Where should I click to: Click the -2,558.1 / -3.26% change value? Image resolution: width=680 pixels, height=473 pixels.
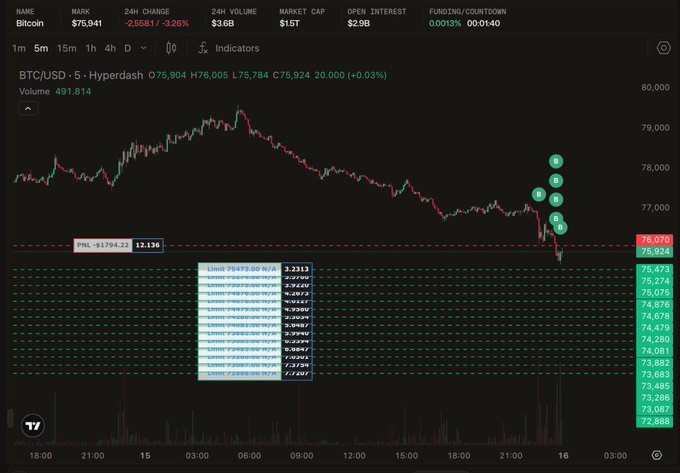point(157,23)
